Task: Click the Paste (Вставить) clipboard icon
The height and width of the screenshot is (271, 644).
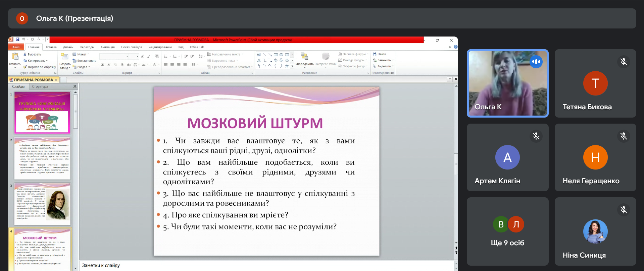Action: coord(15,57)
